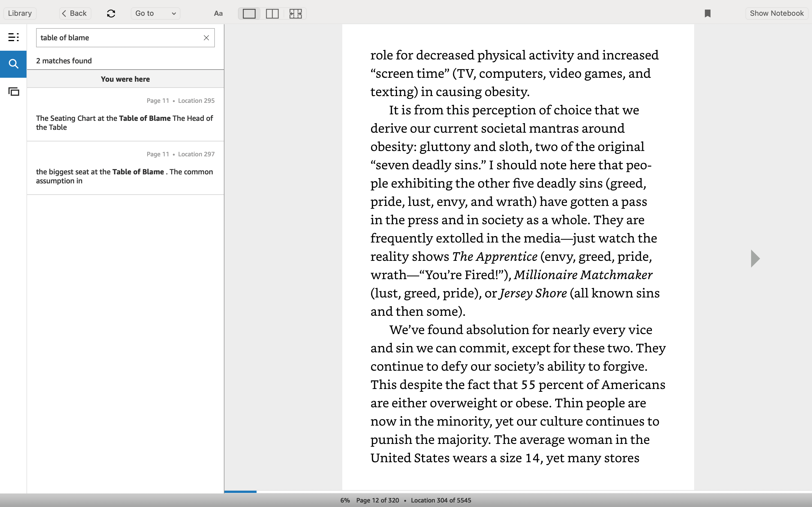Switch to two column page view
The width and height of the screenshot is (812, 507).
tap(272, 14)
